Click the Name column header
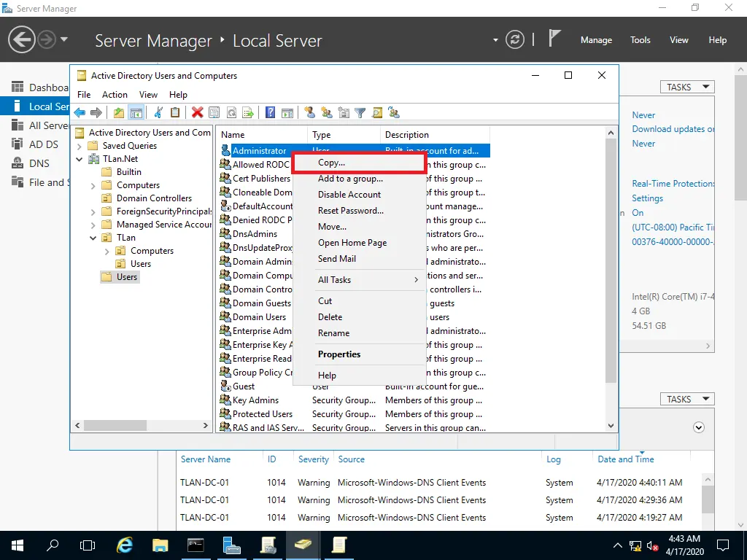747x560 pixels. click(262, 135)
